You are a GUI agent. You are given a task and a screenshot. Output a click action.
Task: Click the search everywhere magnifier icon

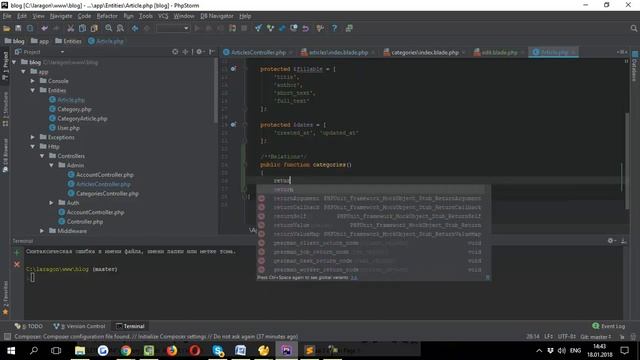coord(633,28)
